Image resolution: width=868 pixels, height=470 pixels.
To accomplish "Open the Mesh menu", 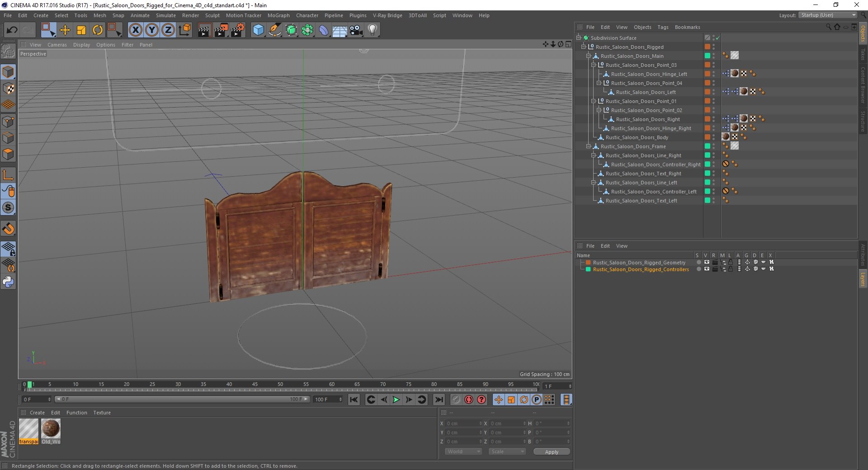I will pos(99,15).
